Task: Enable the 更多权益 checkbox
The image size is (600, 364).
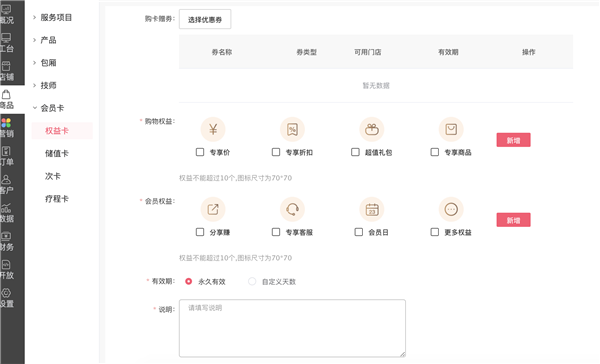Action: (435, 232)
